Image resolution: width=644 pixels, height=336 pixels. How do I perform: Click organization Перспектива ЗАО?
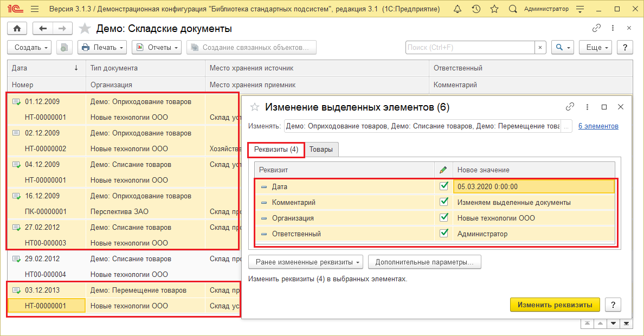pos(119,211)
